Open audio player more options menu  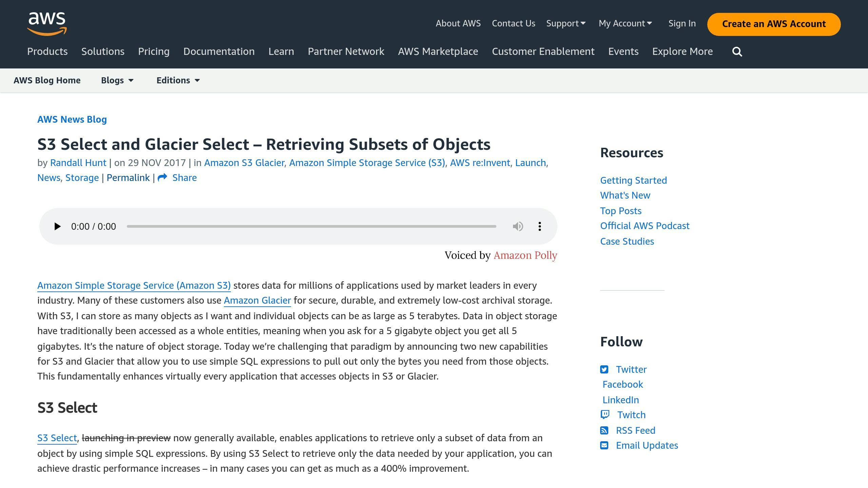click(x=539, y=226)
